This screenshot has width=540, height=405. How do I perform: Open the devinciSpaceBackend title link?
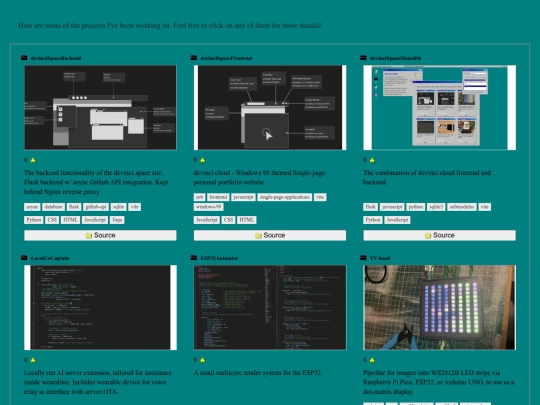[56, 58]
